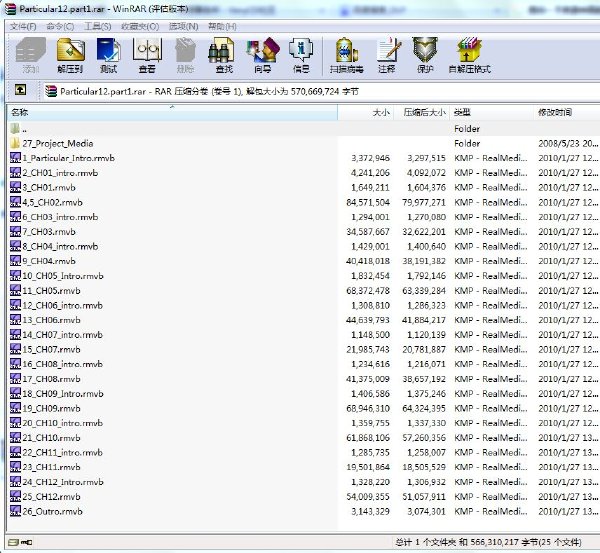Select file 4,5_CH02.rmvb
The width and height of the screenshot is (600, 553).
pyautogui.click(x=52, y=202)
